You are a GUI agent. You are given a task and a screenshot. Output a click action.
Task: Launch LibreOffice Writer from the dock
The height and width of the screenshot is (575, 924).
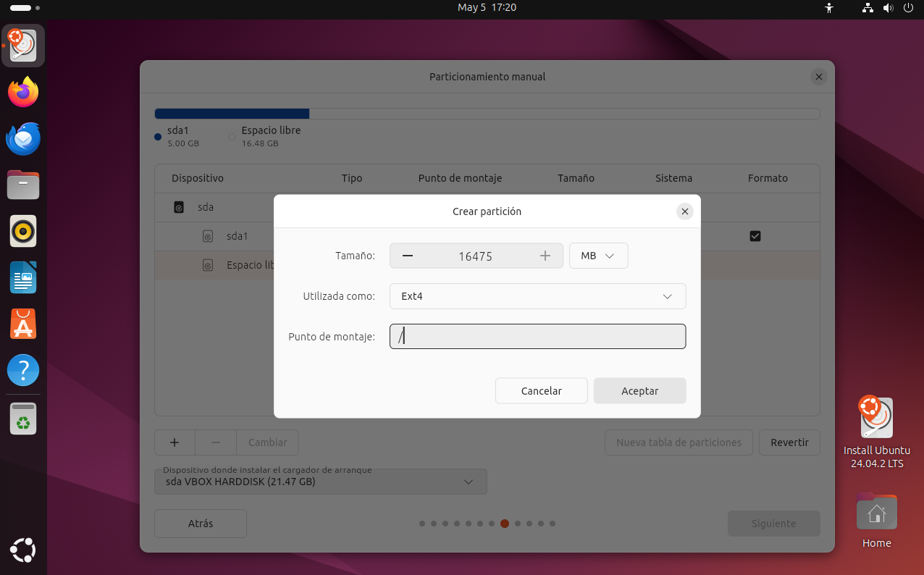tap(23, 278)
